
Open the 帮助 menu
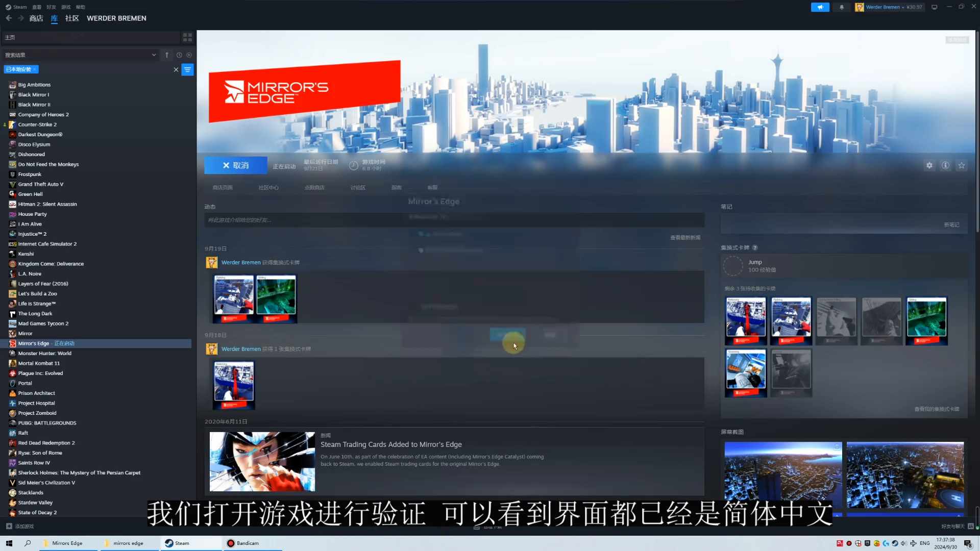point(80,7)
